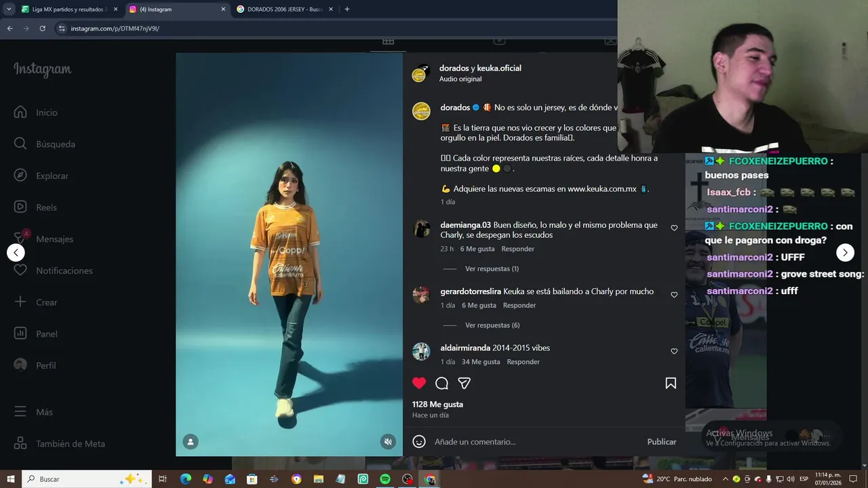868x488 pixels.
Task: Close the DORADOS 2006 JERSEY tab
Action: coord(331,9)
